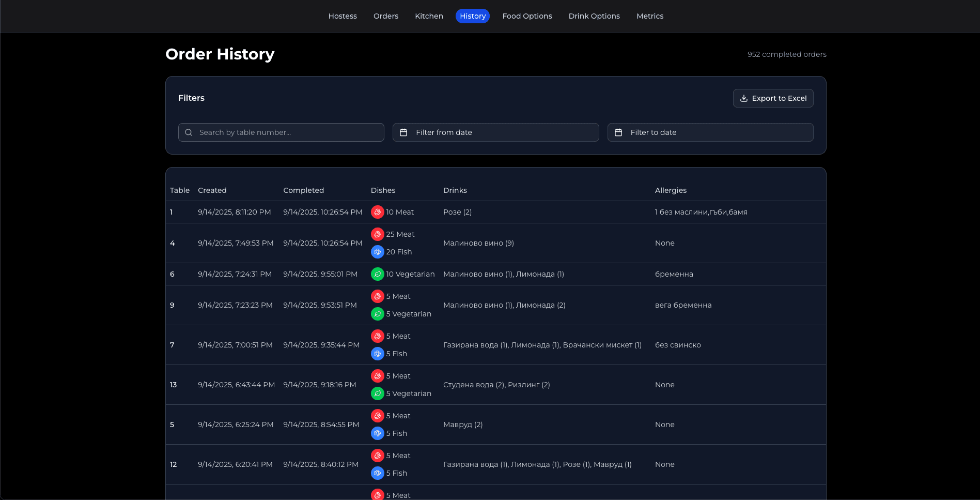Select completed time 9/14/2025, 9:53:51 PM
980x500 pixels.
320,305
